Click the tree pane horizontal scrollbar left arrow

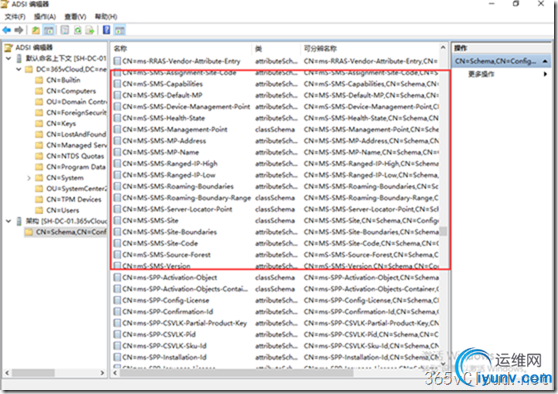pyautogui.click(x=7, y=373)
